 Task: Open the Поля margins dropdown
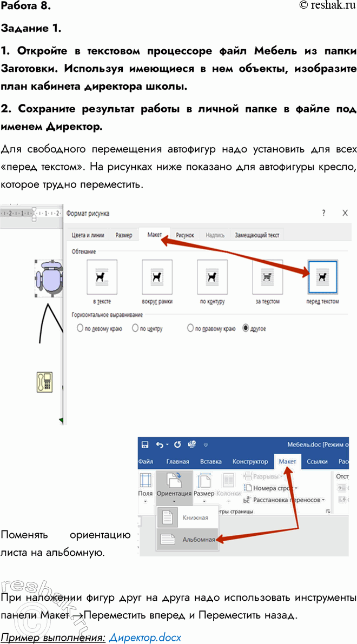coord(146,487)
